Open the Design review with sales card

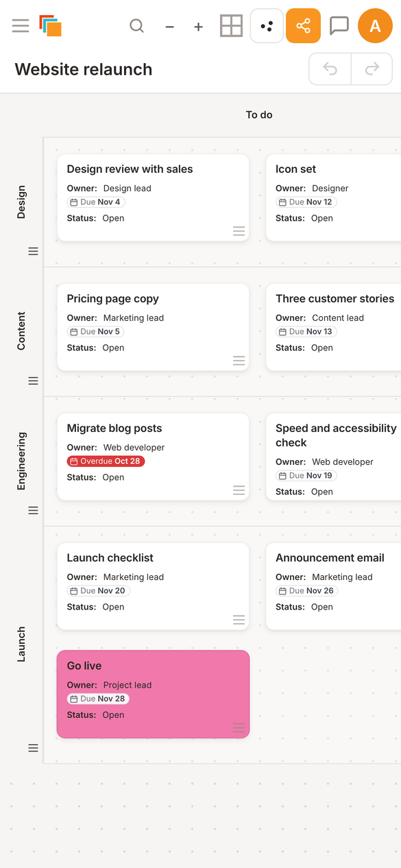click(x=153, y=197)
